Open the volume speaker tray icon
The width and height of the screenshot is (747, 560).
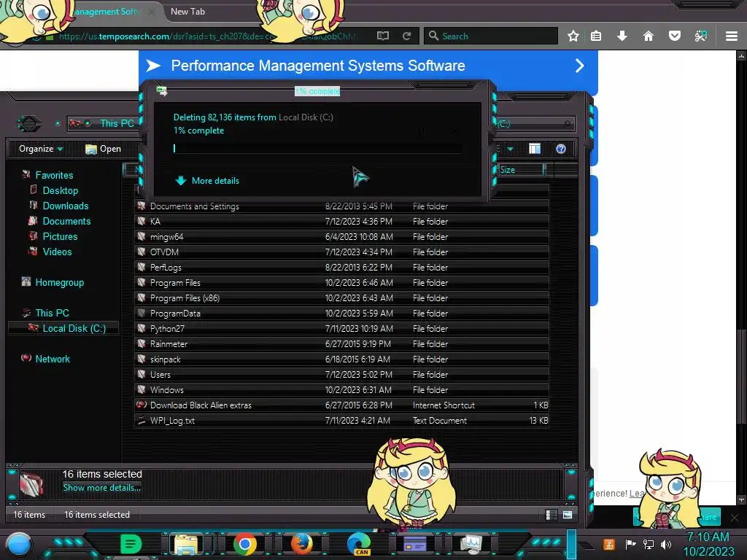coord(666,544)
